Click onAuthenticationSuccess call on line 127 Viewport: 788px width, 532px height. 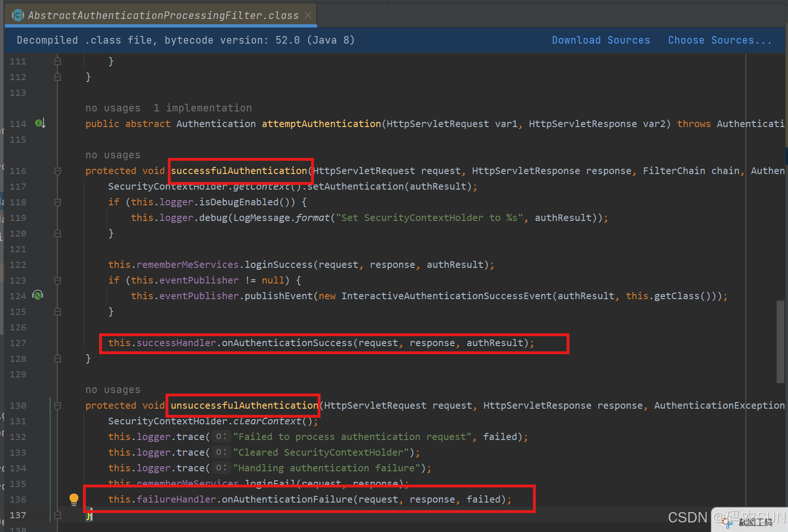[287, 343]
